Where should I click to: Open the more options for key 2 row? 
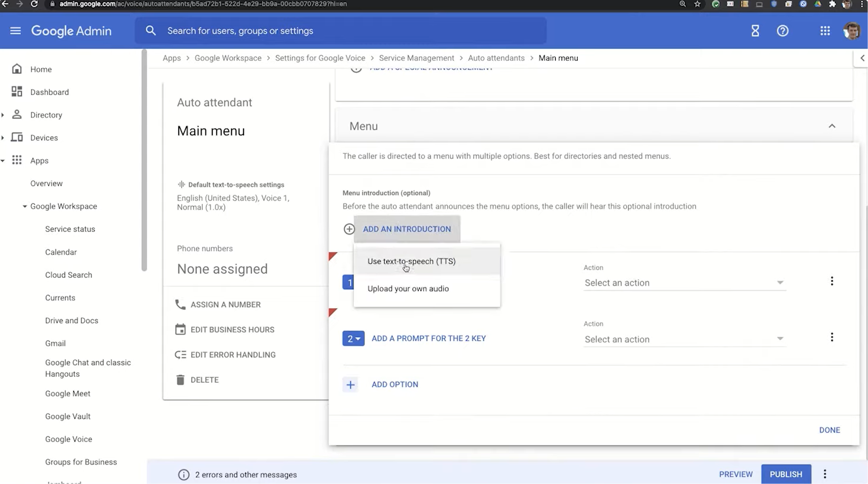[832, 337]
